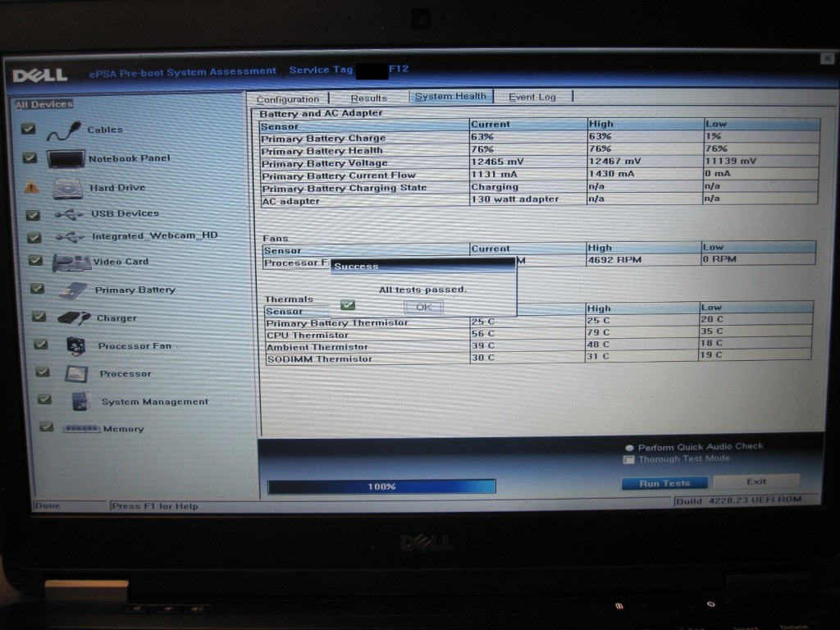The width and height of the screenshot is (840, 630).
Task: Select the Memory module icon
Action: click(x=81, y=428)
